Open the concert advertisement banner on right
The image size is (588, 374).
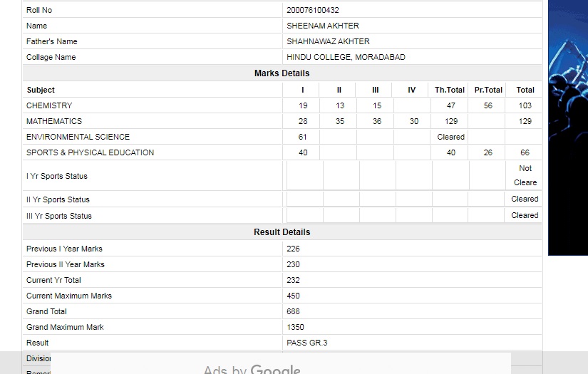click(x=568, y=128)
